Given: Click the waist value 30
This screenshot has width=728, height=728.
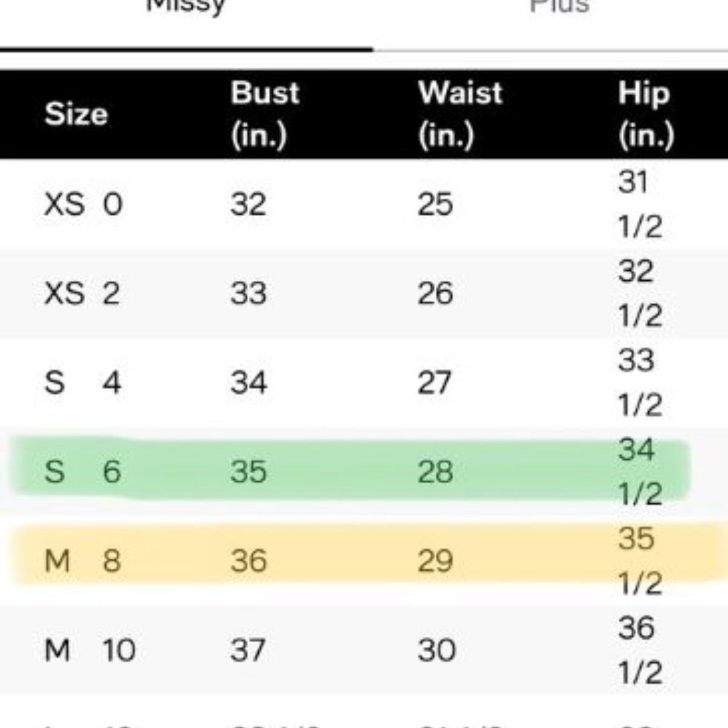Looking at the screenshot, I should [436, 650].
